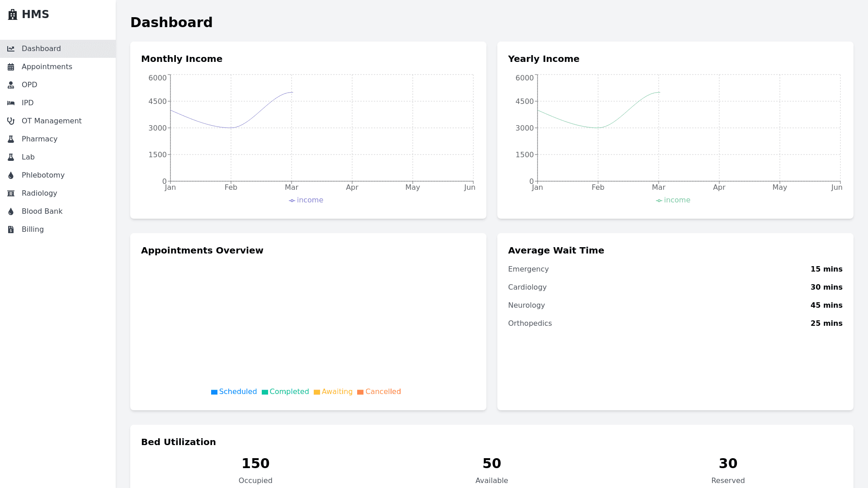This screenshot has height=488, width=868.
Task: Toggle Scheduled series in appointments legend
Action: tap(237, 392)
